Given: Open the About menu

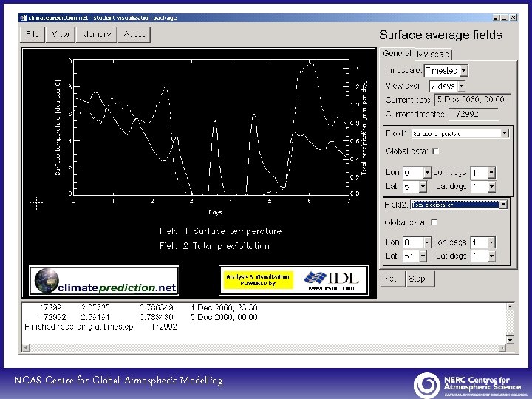Looking at the screenshot, I should coord(134,34).
